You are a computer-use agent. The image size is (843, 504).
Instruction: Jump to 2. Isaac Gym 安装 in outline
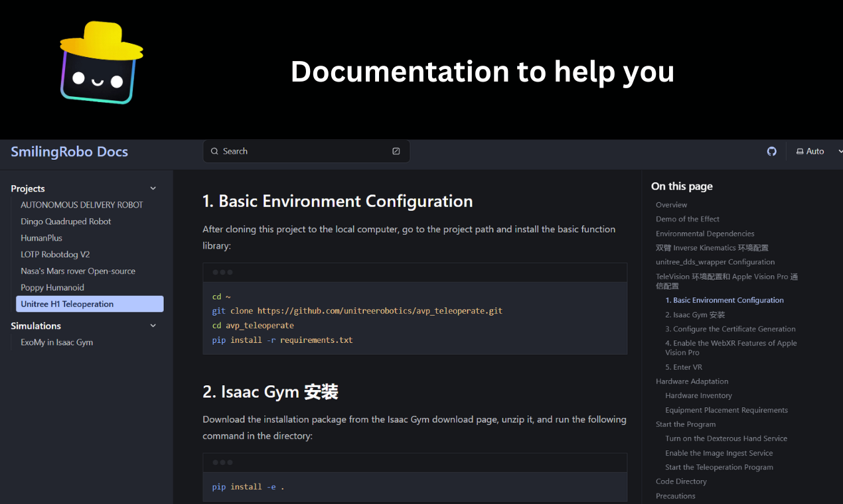(695, 315)
